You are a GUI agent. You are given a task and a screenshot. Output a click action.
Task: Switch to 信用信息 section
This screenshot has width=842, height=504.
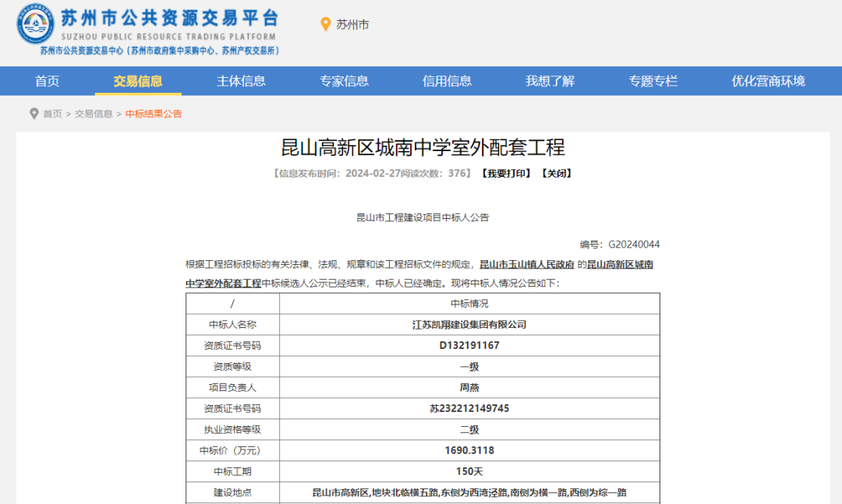click(447, 81)
